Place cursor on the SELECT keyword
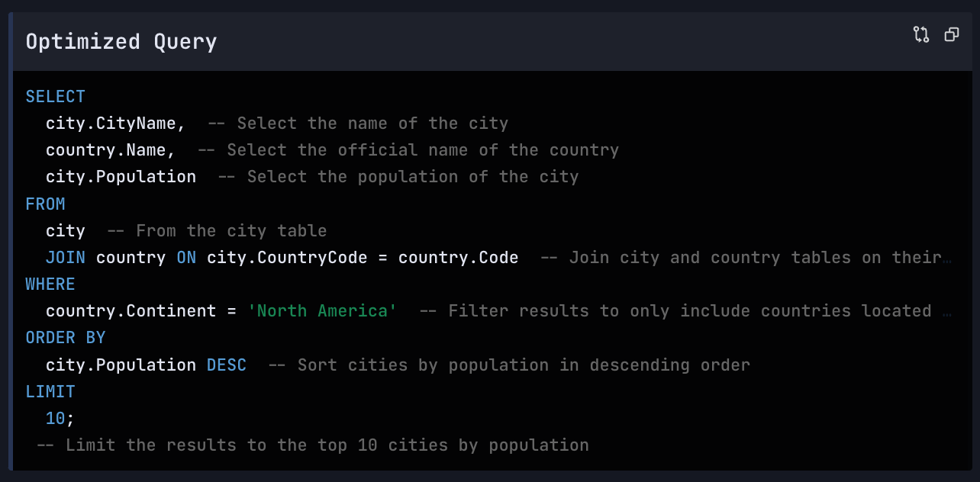This screenshot has height=482, width=980. [x=55, y=97]
